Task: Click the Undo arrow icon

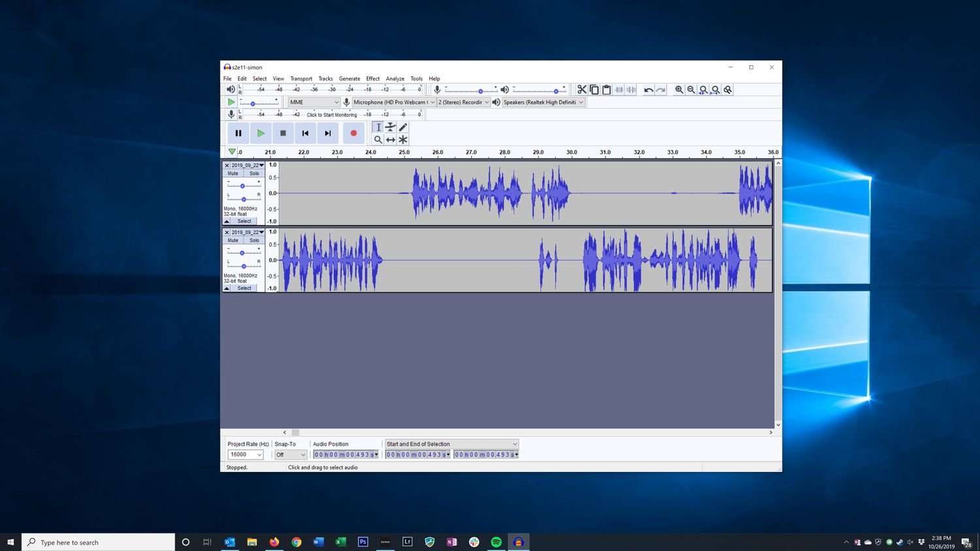Action: [648, 89]
